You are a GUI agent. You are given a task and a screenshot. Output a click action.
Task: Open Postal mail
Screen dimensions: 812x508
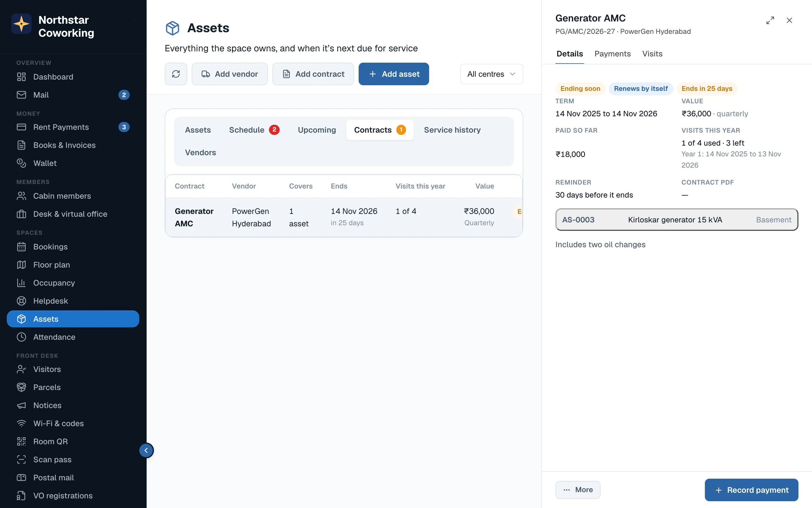73,478
